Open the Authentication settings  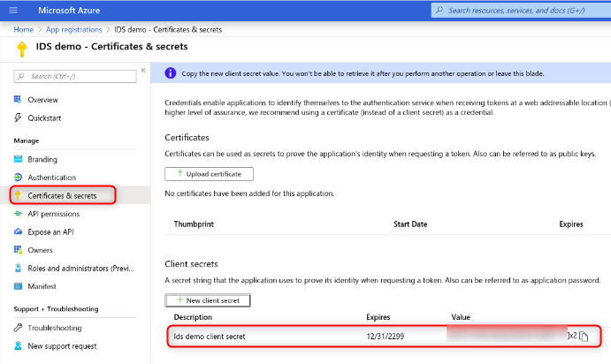(52, 178)
